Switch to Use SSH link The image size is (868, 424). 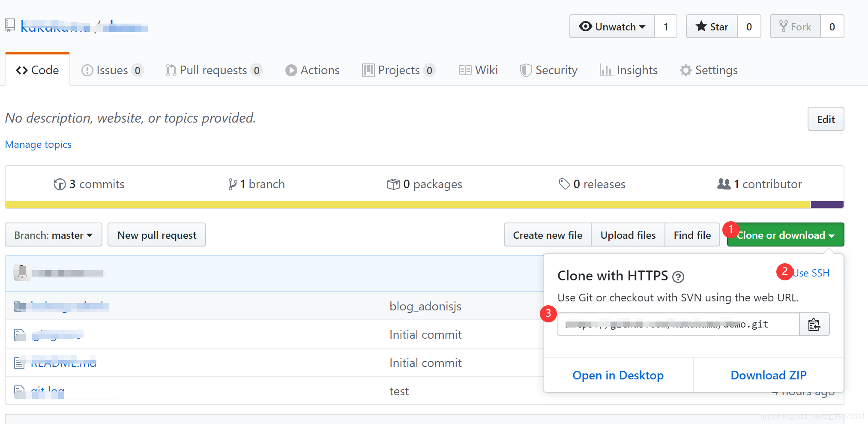coord(811,273)
